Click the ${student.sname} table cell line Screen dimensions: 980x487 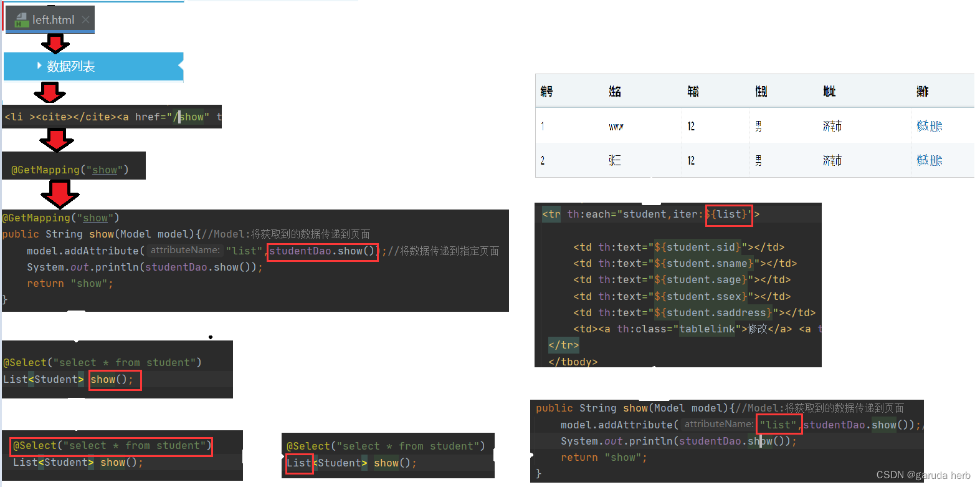[x=685, y=263]
